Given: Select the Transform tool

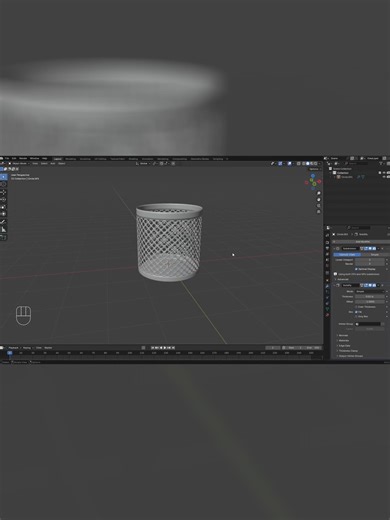Looking at the screenshot, I should point(3,214).
